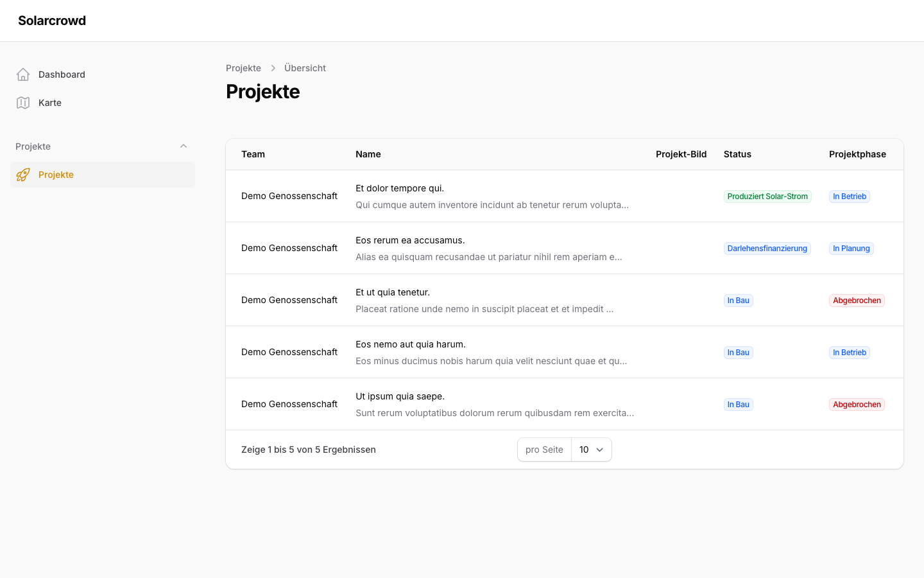Click the Übersicht breadcrumb entry
Image resolution: width=924 pixels, height=578 pixels.
click(x=304, y=67)
